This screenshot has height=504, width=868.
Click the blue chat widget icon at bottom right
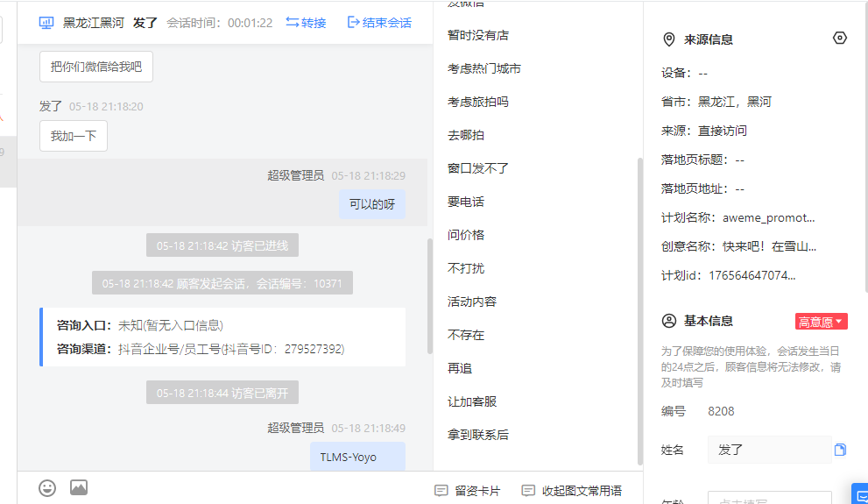tap(860, 494)
